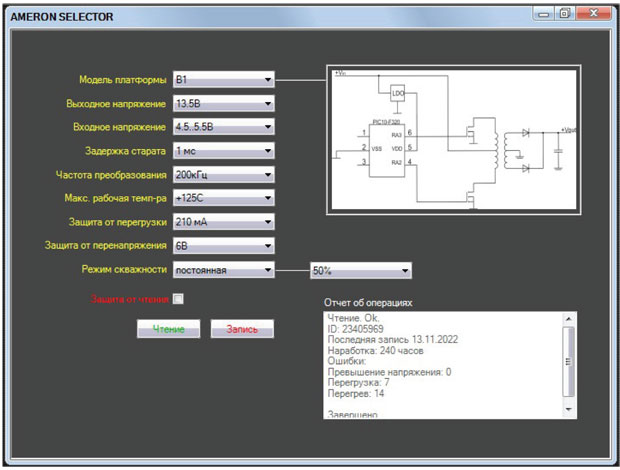This screenshot has height=470, width=620.
Task: Maximize the AMERON SELECTOR window
Action: [x=565, y=14]
